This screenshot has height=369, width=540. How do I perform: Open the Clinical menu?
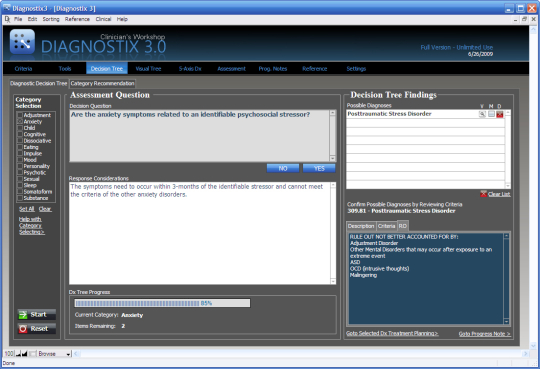pyautogui.click(x=103, y=19)
